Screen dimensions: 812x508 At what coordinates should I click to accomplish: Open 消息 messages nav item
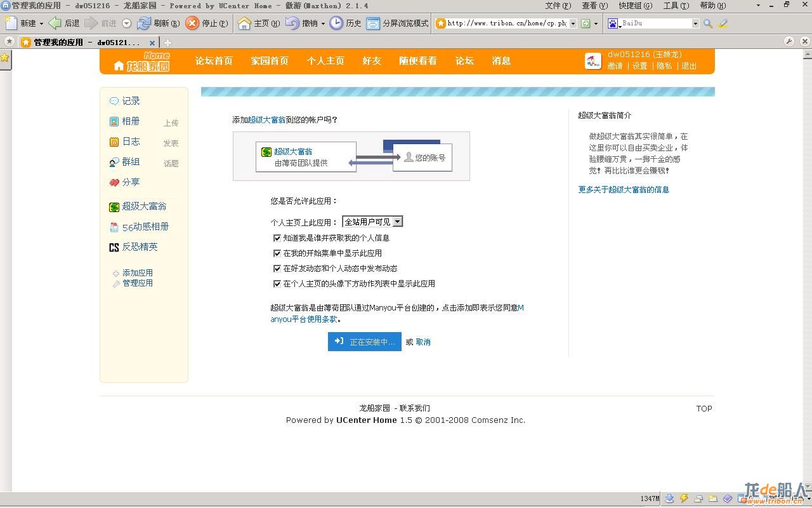pyautogui.click(x=501, y=61)
